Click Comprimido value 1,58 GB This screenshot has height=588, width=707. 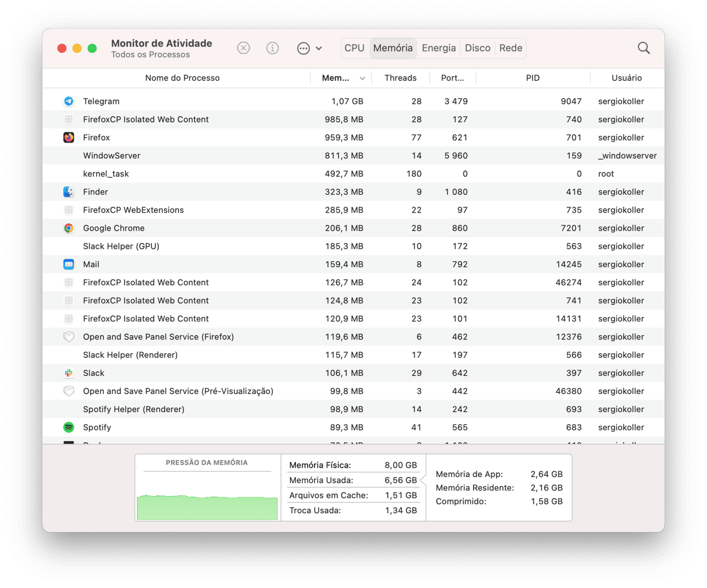pos(547,501)
